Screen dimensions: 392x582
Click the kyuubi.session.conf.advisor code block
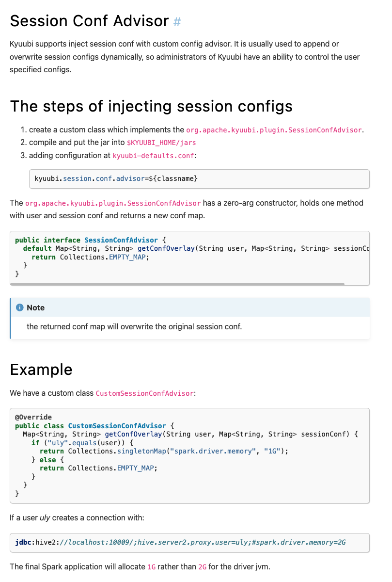199,178
